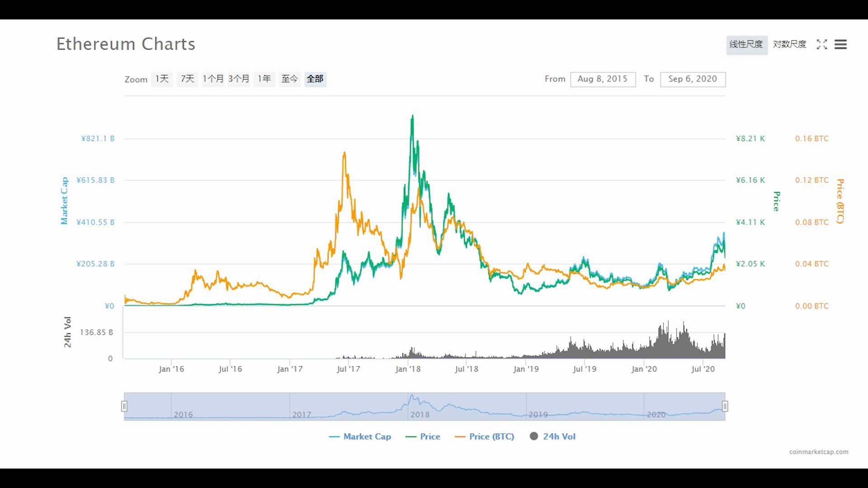This screenshot has width=868, height=488.
Task: Click 0.08 BTC axis label
Action: tap(812, 222)
